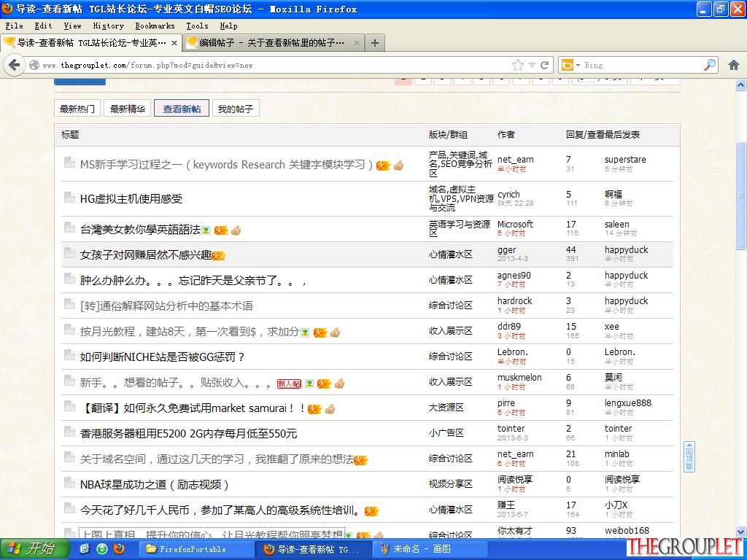Open Internet Explorer quick launch icon
The height and width of the screenshot is (560, 747).
pos(85,549)
